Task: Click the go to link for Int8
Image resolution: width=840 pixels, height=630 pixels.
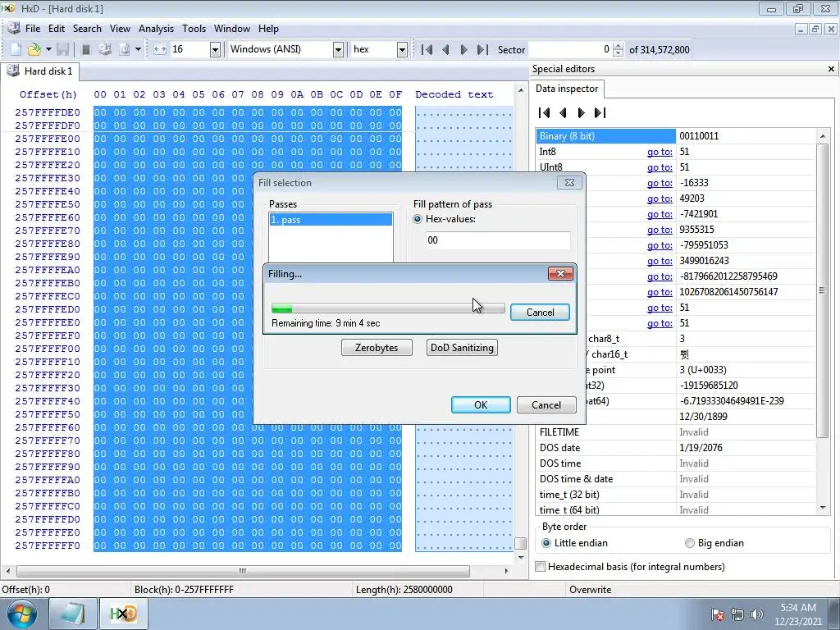Action: [x=660, y=152]
